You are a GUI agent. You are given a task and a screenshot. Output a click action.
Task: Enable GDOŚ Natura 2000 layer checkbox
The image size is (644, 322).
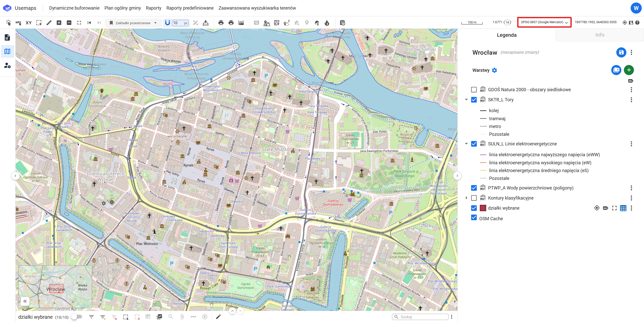pos(474,90)
